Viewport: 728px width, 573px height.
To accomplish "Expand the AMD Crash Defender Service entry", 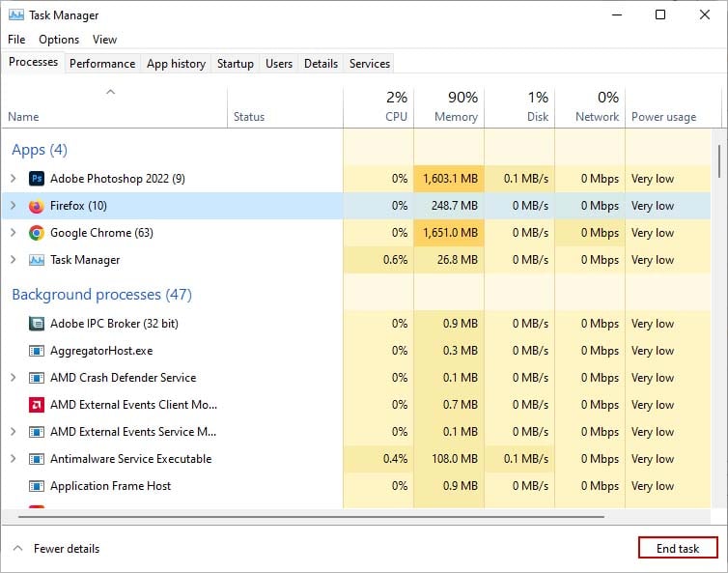I will (13, 378).
